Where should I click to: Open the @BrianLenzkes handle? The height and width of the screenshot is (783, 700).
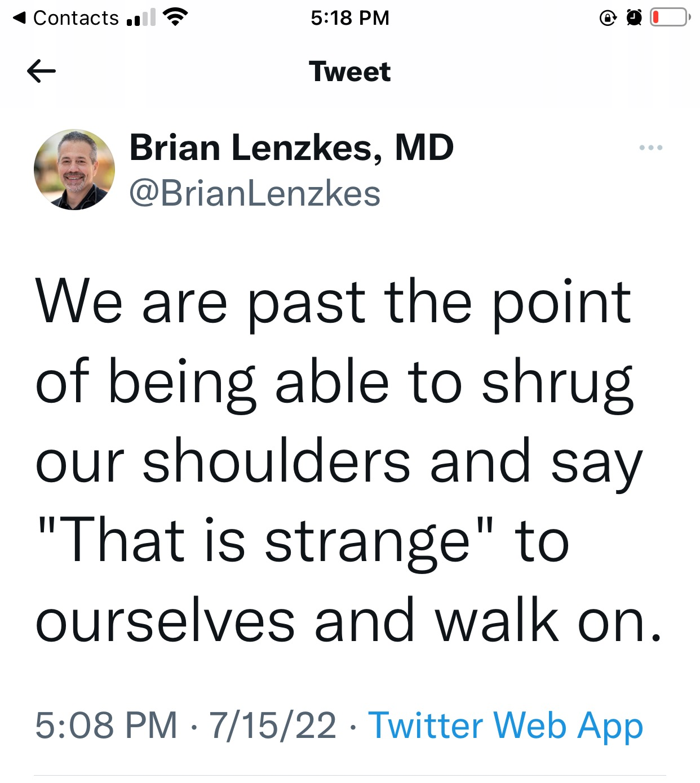(255, 194)
